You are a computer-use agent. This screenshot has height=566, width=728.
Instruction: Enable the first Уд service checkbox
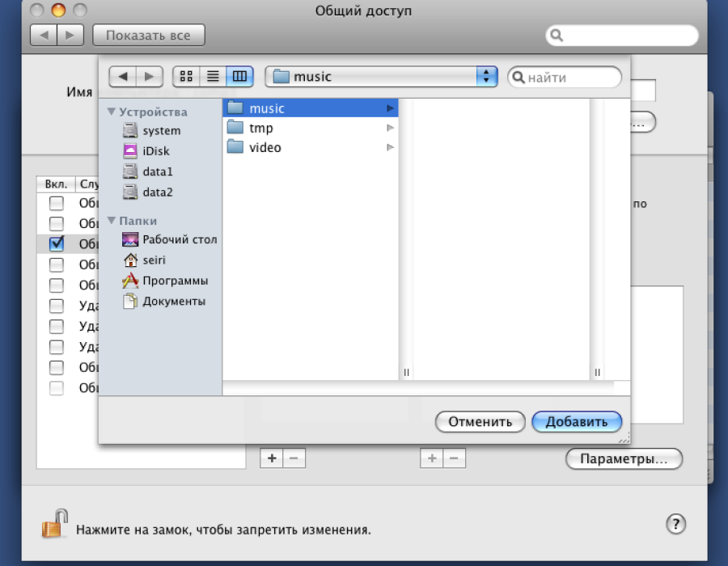pyautogui.click(x=57, y=306)
